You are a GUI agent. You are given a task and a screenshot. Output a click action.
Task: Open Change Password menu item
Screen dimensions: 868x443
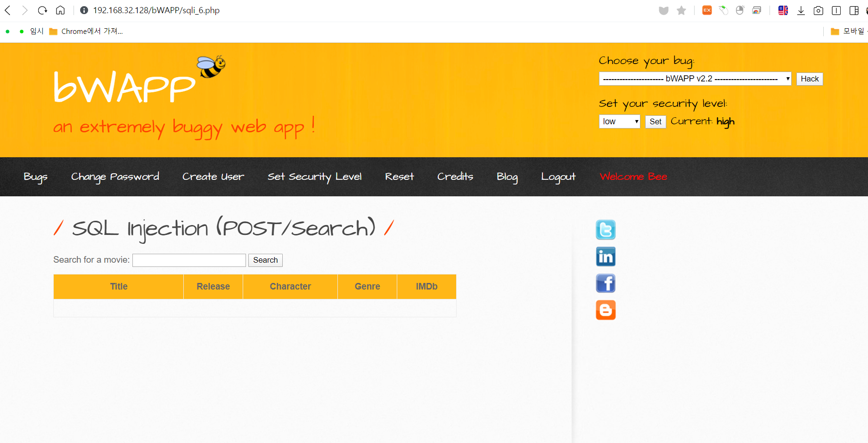pos(115,177)
